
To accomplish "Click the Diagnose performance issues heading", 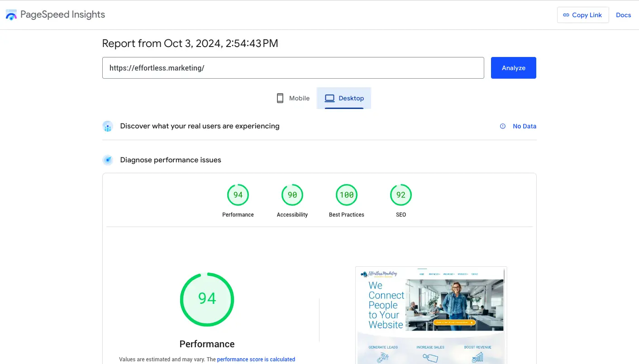I will click(x=171, y=160).
